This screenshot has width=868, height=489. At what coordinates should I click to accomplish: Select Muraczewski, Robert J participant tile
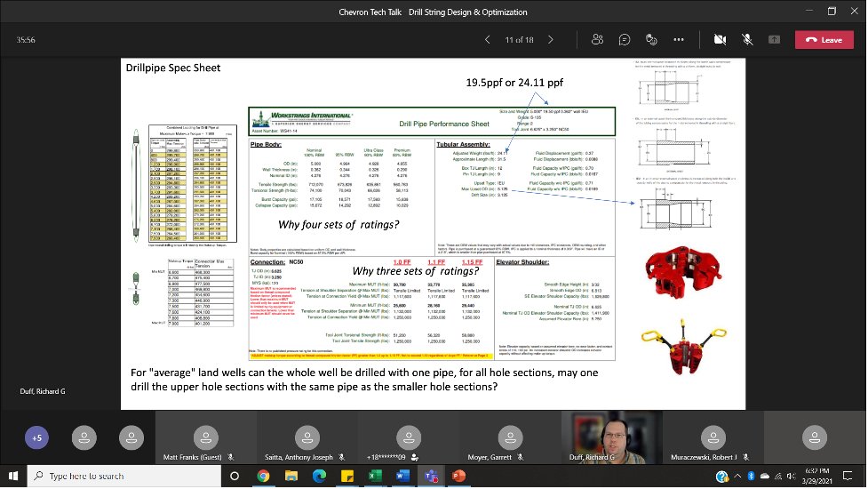tap(713, 438)
